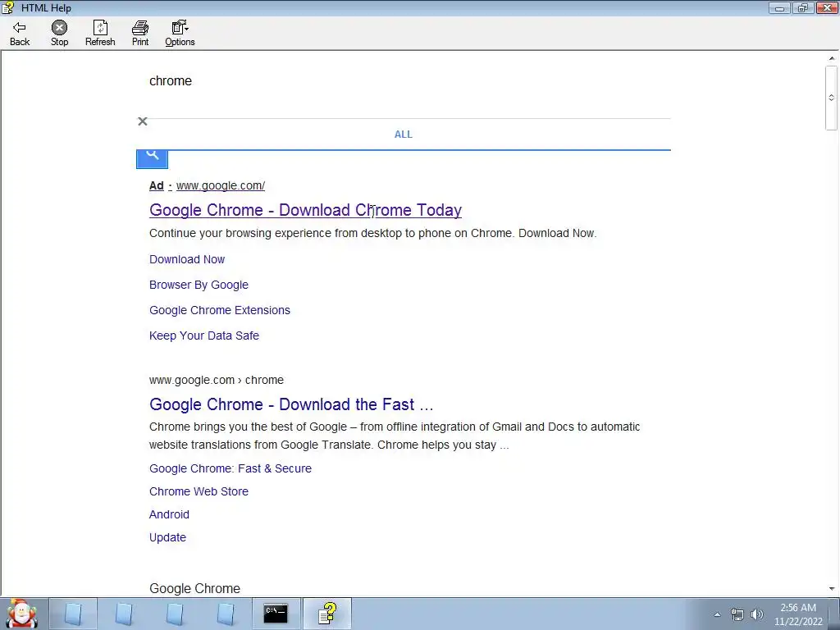Click 'www.google.com › chrome' breadcrumb text

[217, 381]
